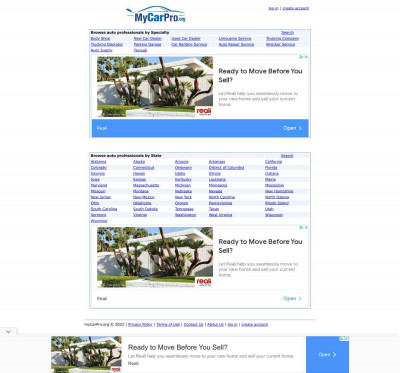Open the Washington state link

(185, 215)
